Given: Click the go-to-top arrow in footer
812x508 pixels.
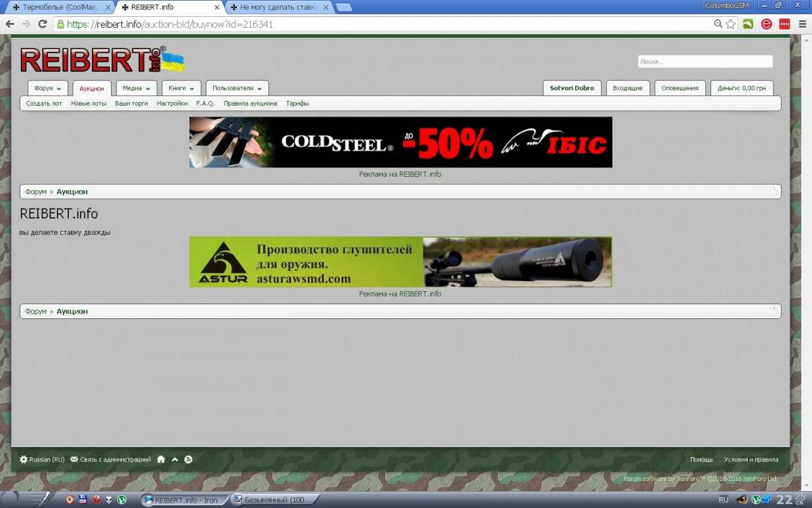Looking at the screenshot, I should (175, 459).
